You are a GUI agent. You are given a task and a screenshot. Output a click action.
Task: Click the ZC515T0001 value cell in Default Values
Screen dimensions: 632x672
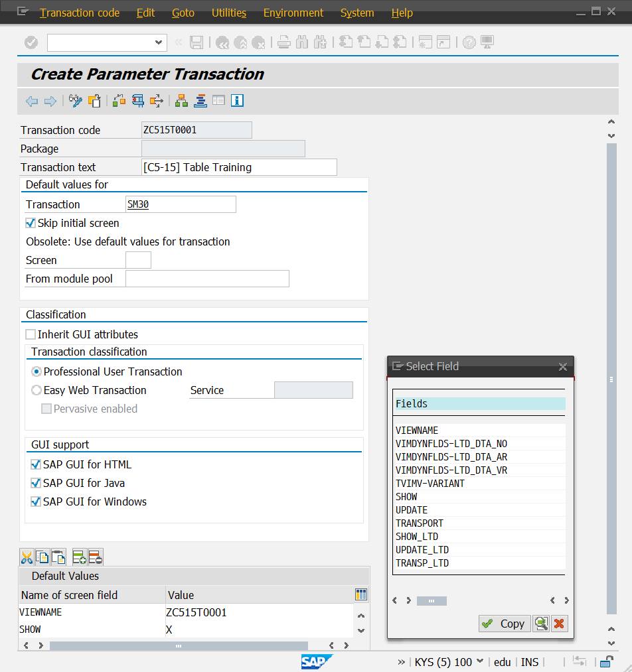(260, 612)
